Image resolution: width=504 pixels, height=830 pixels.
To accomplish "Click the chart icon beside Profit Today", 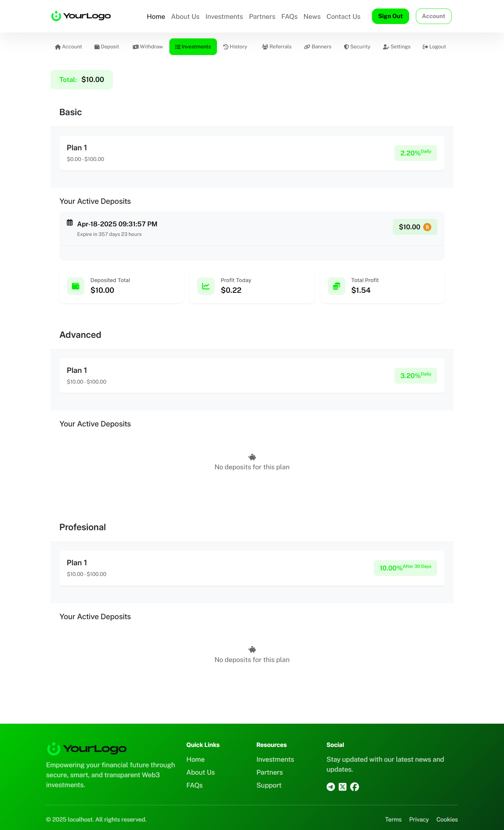I will tap(206, 286).
